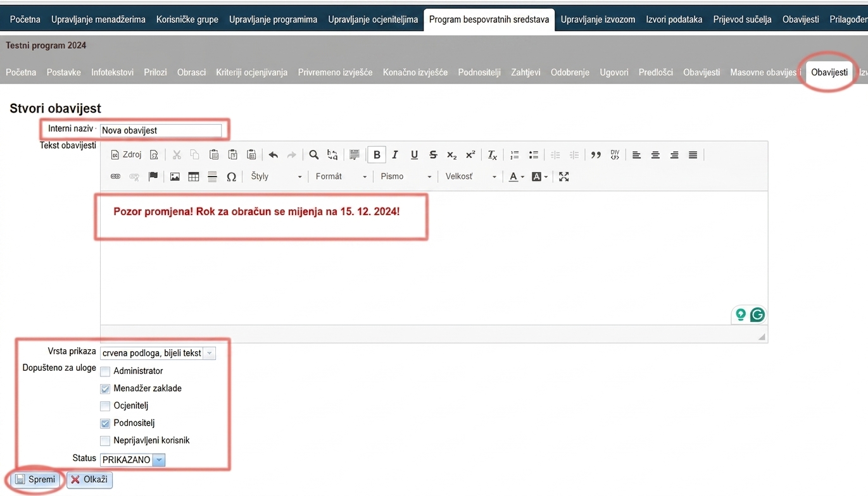The image size is (868, 496).
Task: Open the Prijevod sučelja menu item
Action: [x=742, y=20]
